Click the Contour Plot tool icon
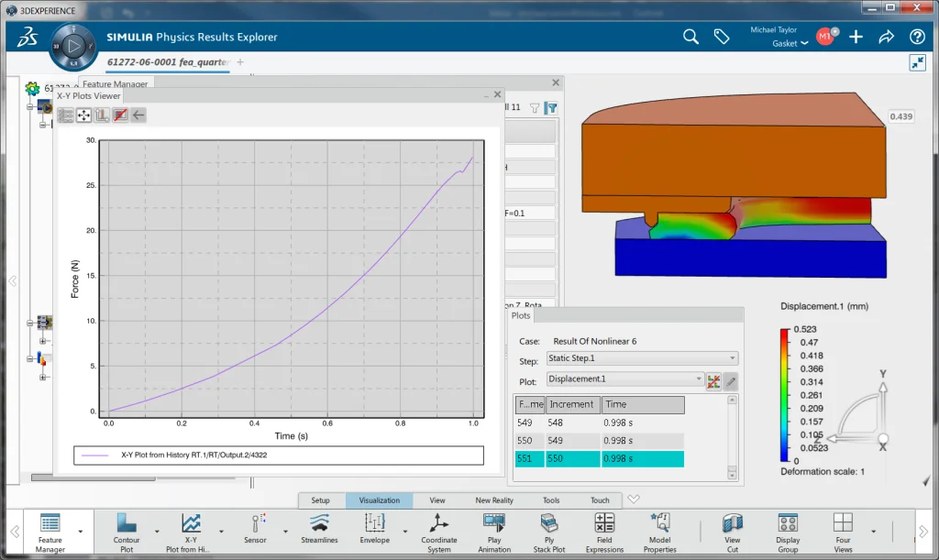Screen dimensions: 939x560 tap(127, 523)
